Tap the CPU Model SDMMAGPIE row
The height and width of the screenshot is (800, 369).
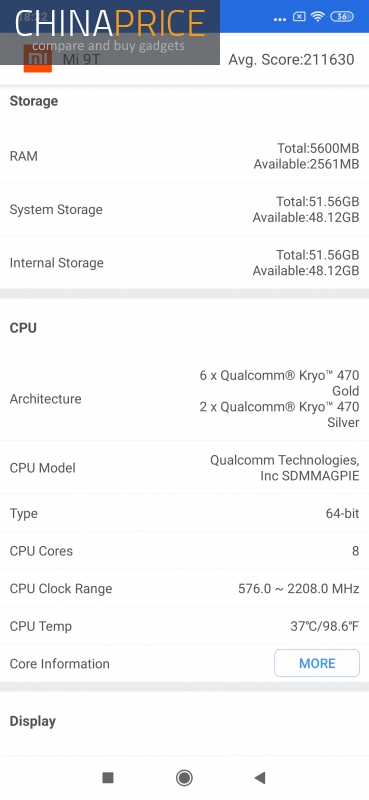pyautogui.click(x=184, y=467)
